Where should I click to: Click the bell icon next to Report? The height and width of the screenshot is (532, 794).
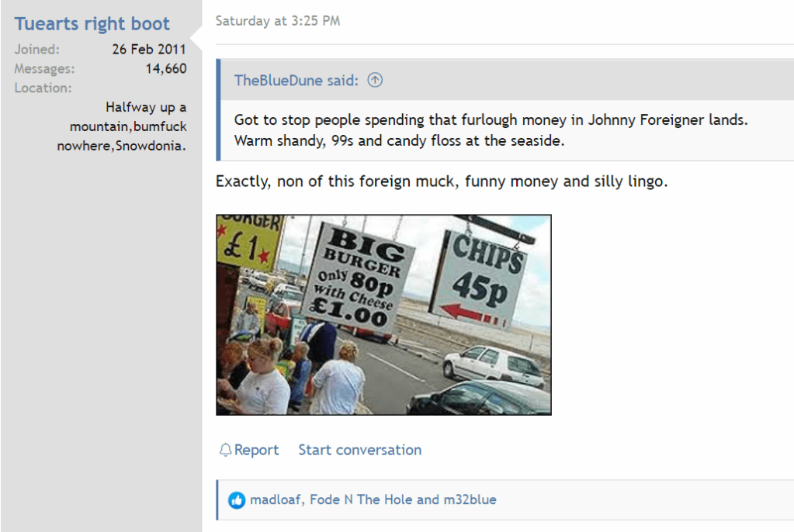coord(225,450)
